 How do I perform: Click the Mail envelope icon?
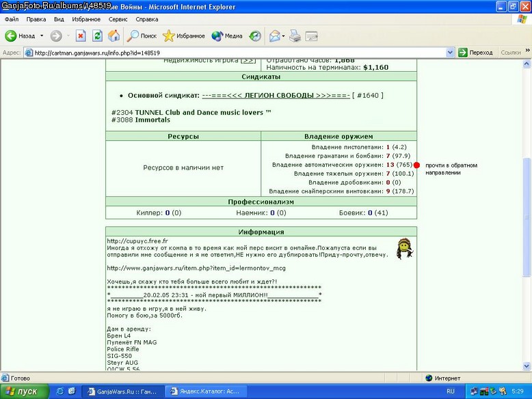point(274,36)
